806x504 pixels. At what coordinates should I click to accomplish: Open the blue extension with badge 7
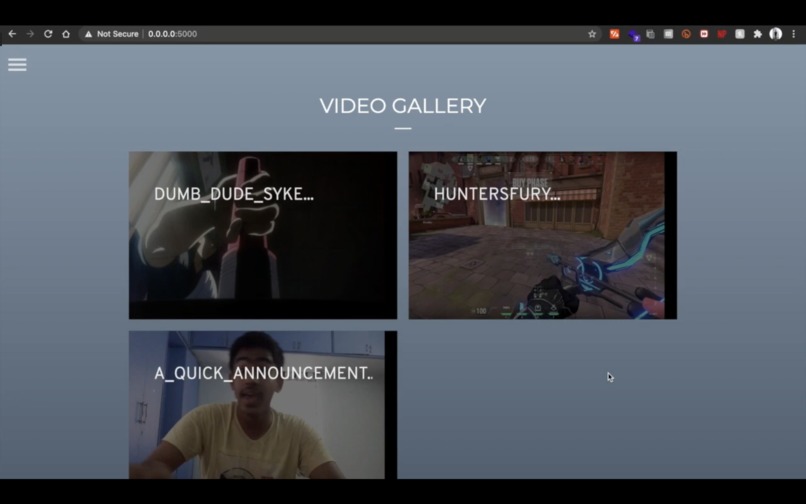pos(633,35)
